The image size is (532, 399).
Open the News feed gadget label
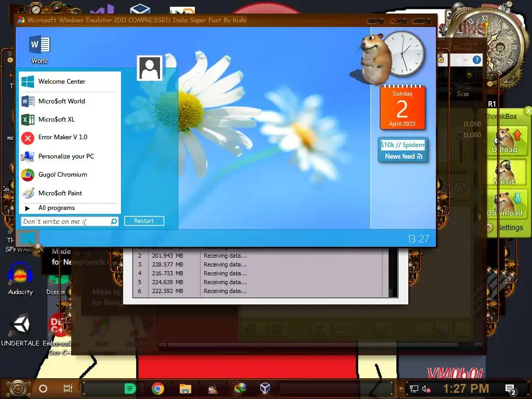coord(403,156)
